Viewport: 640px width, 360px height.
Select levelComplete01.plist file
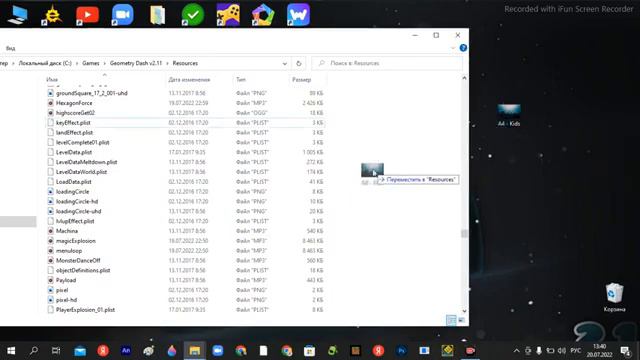(x=82, y=142)
